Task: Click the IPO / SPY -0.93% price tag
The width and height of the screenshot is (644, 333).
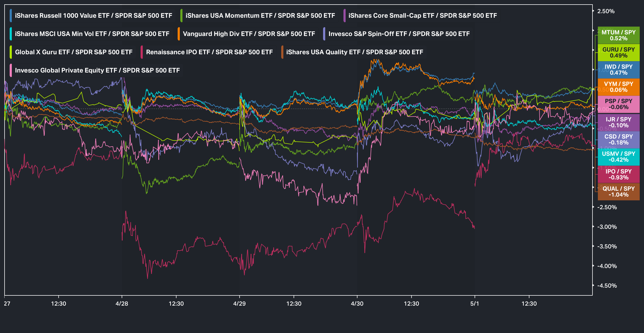Action: click(x=619, y=174)
